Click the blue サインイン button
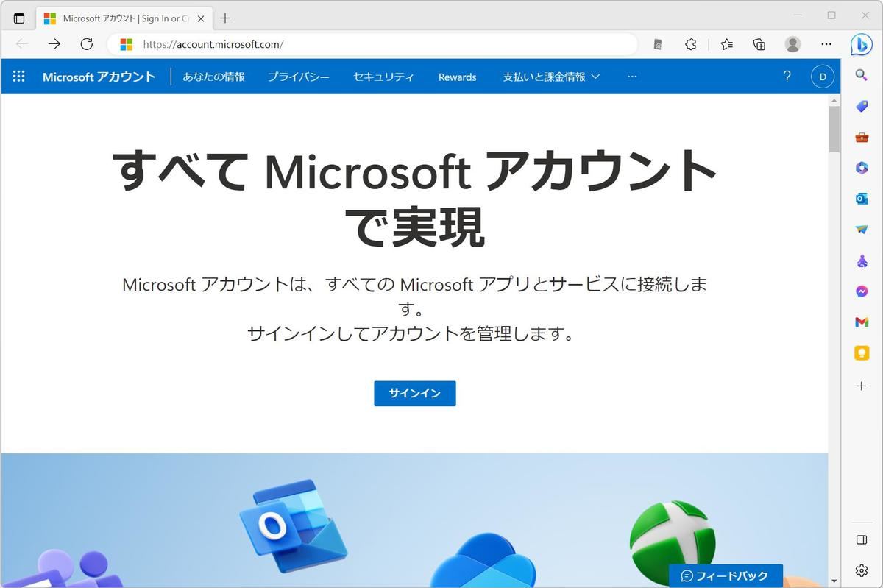 pos(415,393)
